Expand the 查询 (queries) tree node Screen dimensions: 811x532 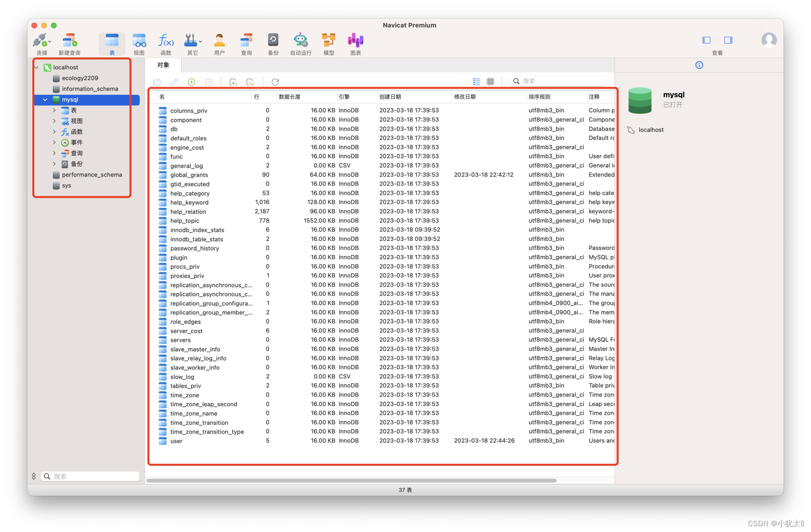[54, 153]
